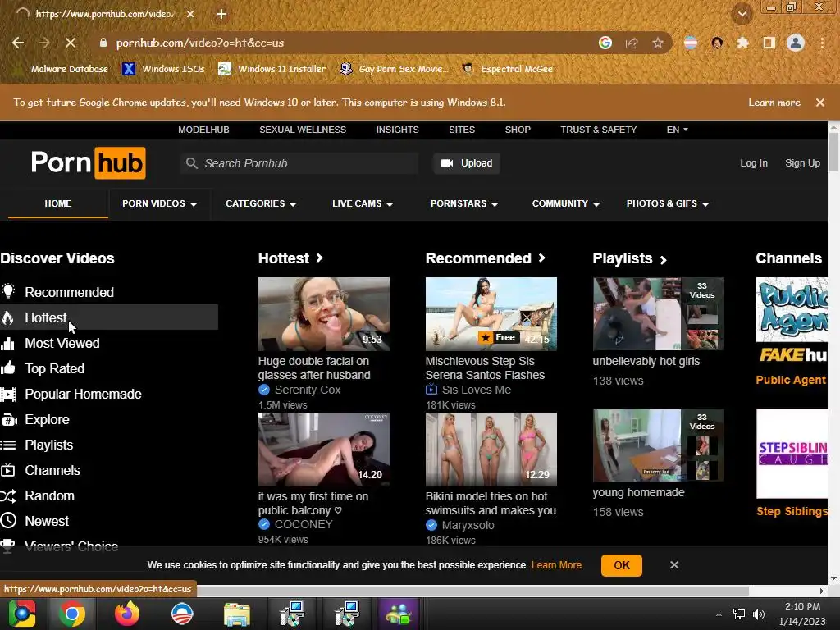Expand the PHOTOS & GIFS dropdown
Image resolution: width=840 pixels, height=630 pixels.
(x=668, y=203)
